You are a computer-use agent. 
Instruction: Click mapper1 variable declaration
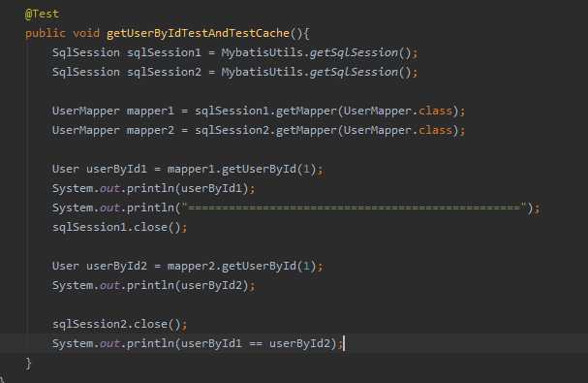[150, 112]
